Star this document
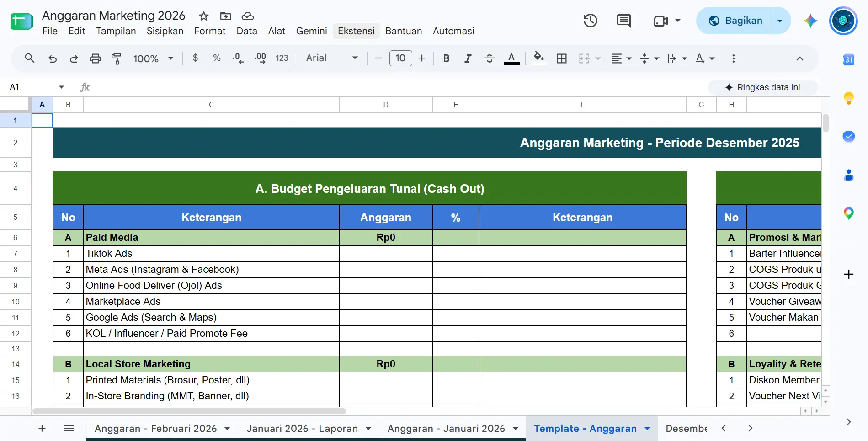The width and height of the screenshot is (868, 441). tap(204, 16)
